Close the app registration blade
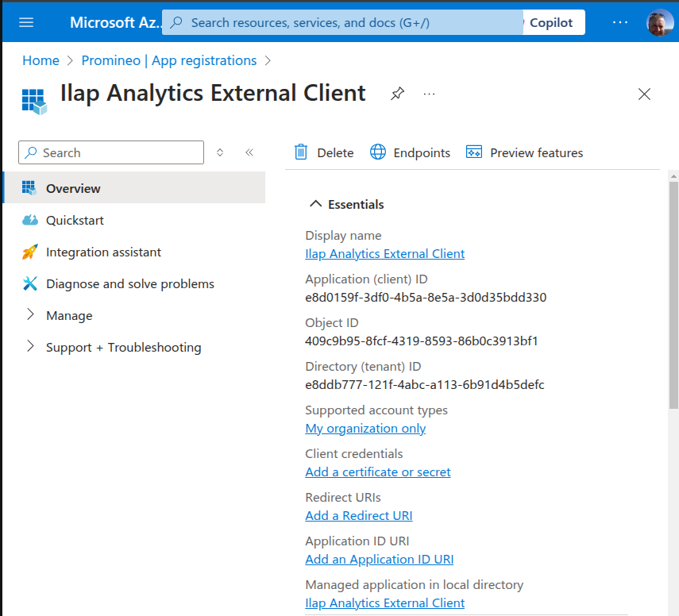 pyautogui.click(x=644, y=94)
